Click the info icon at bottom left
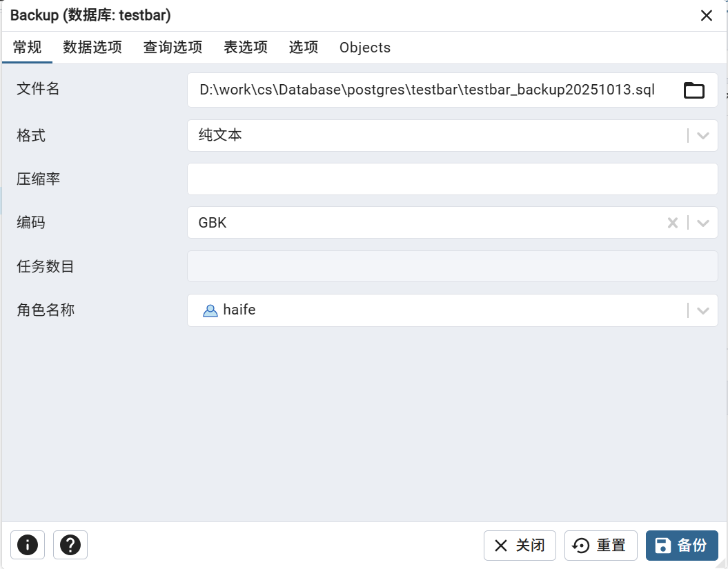728x569 pixels. coord(28,545)
